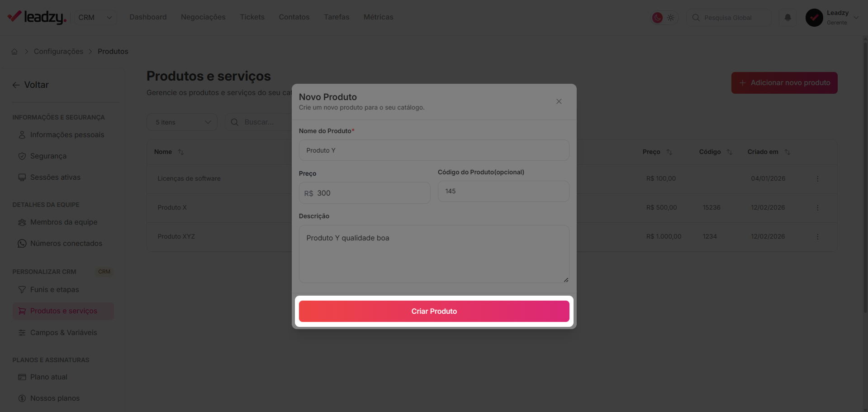868x412 pixels.
Task: Open actions menu for Produto XYZ row
Action: click(x=817, y=237)
